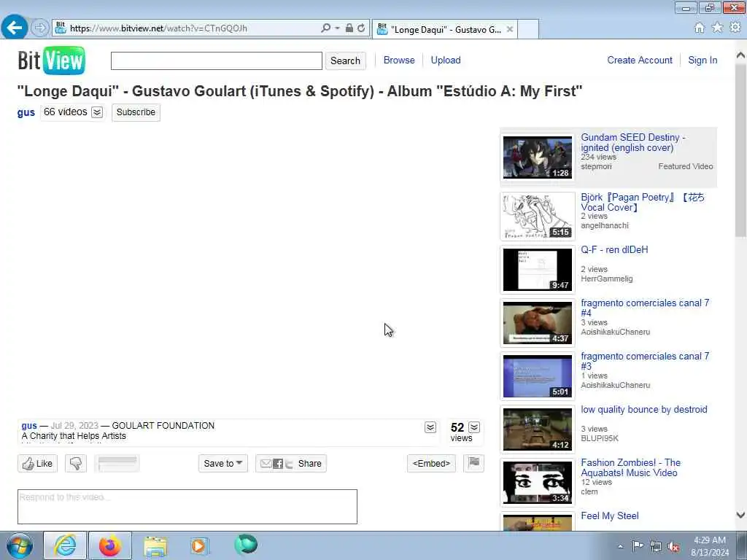The image size is (747, 560).
Task: Open the Browse link
Action: [399, 60]
